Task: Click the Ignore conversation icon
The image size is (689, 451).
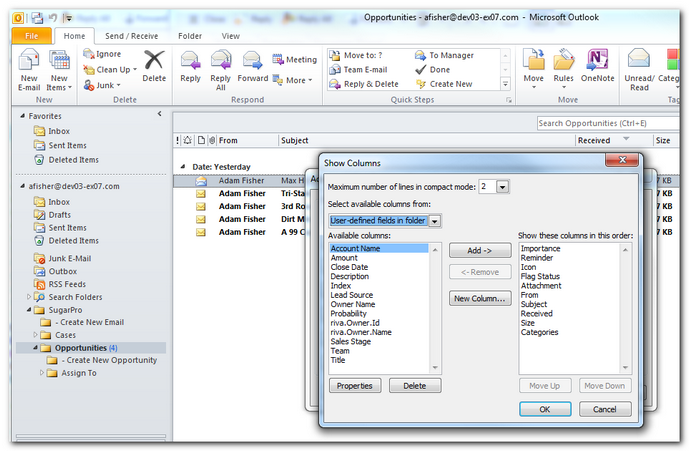Action: point(89,54)
